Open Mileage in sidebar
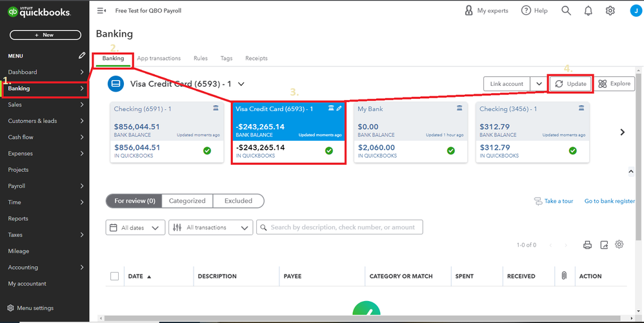The height and width of the screenshot is (323, 644). coord(45,251)
